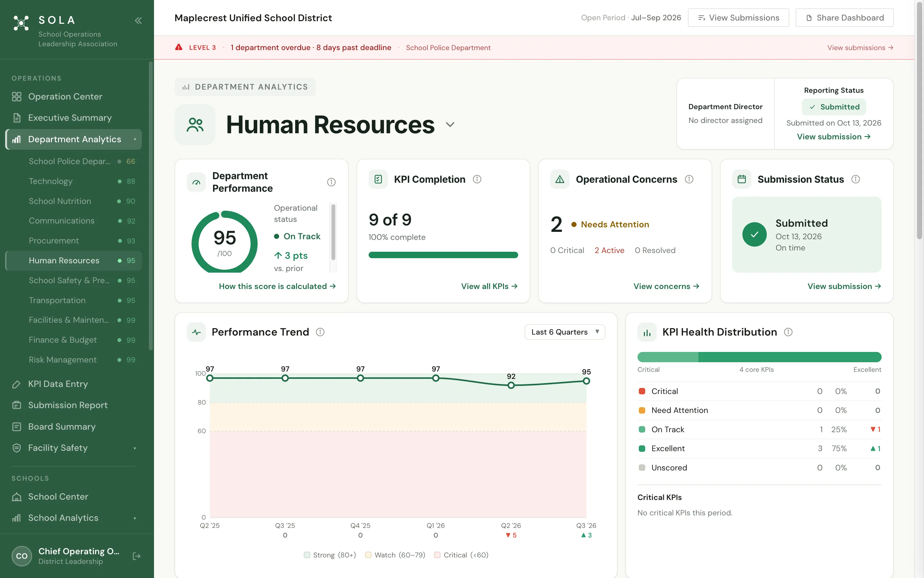Open the Last 6 Quarters dropdown

click(565, 332)
